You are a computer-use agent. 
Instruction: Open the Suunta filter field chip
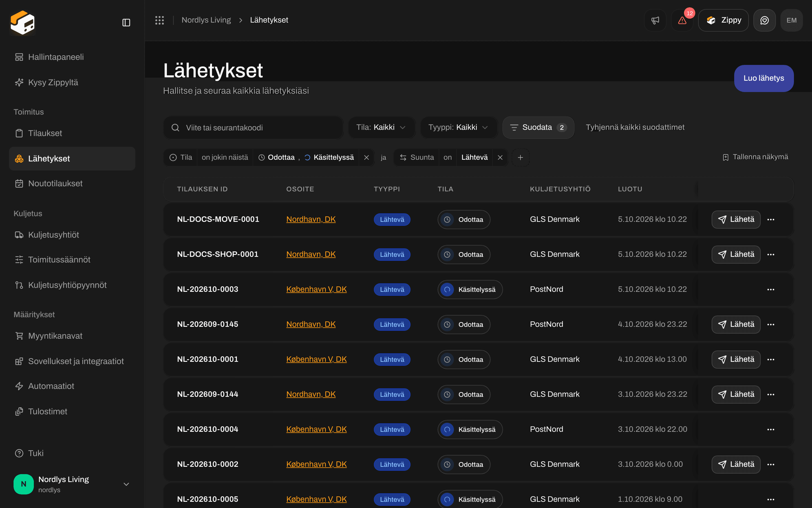417,157
